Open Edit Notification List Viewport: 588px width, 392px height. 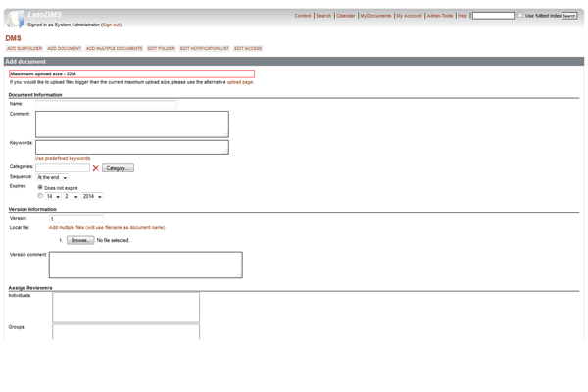point(204,48)
